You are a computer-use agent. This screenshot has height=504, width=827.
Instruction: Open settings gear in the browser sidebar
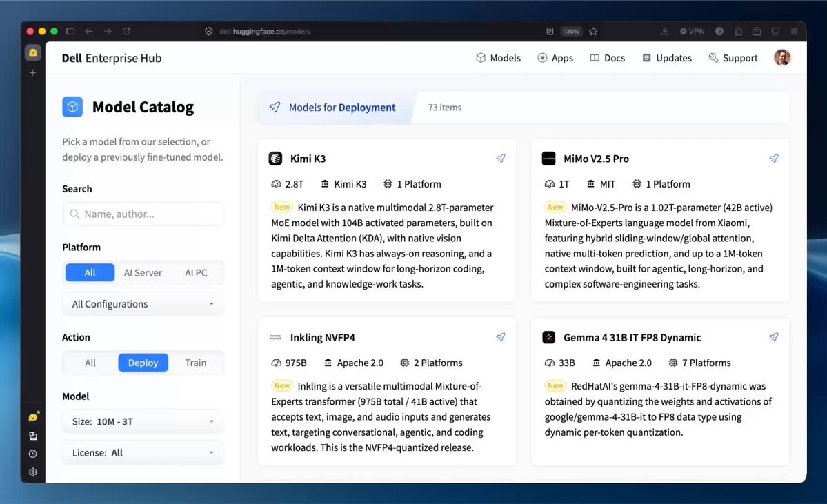pos(32,472)
